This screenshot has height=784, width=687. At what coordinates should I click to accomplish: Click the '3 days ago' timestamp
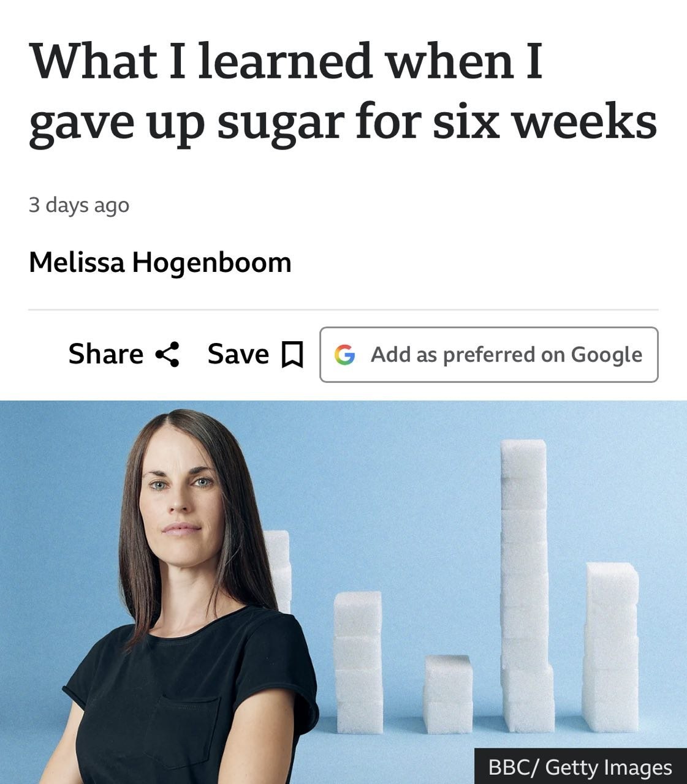[x=79, y=205]
